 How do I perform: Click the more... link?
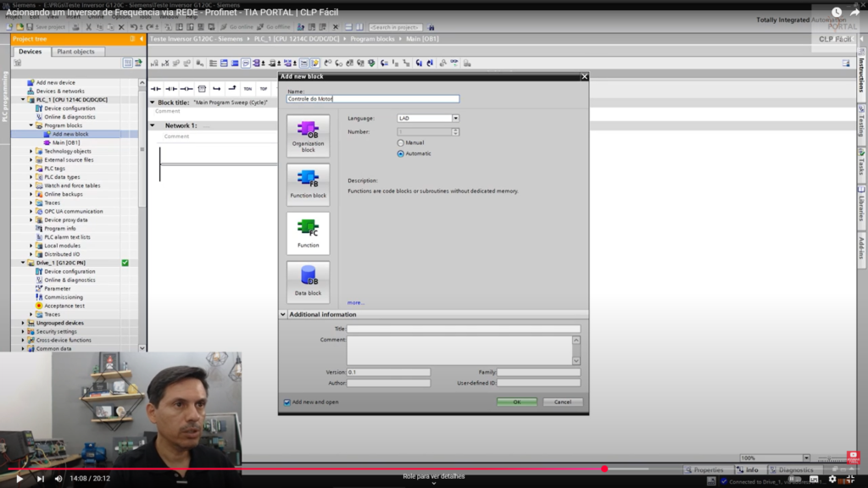point(355,302)
